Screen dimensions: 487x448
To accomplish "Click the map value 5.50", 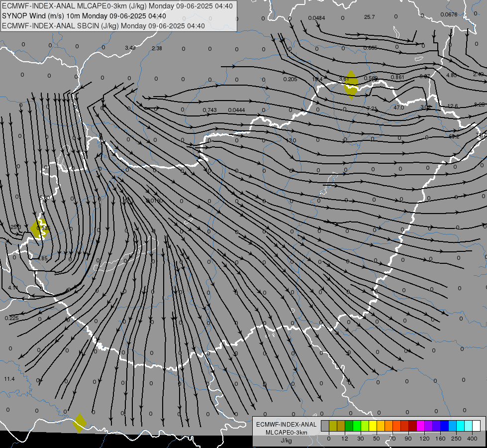I will (45, 198).
